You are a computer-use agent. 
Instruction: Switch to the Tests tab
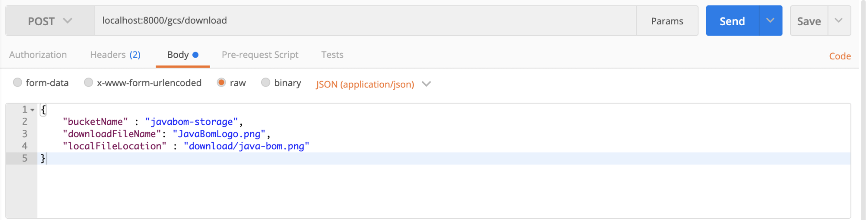(332, 55)
